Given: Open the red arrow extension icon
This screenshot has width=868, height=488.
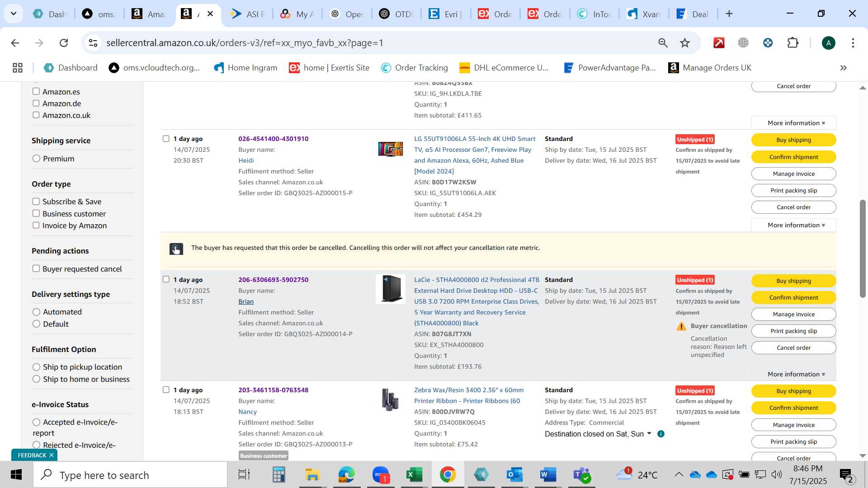Looking at the screenshot, I should [x=719, y=43].
